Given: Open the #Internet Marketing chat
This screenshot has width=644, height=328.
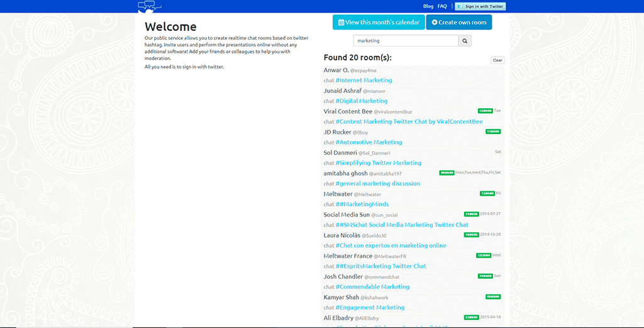Looking at the screenshot, I should click(x=364, y=80).
